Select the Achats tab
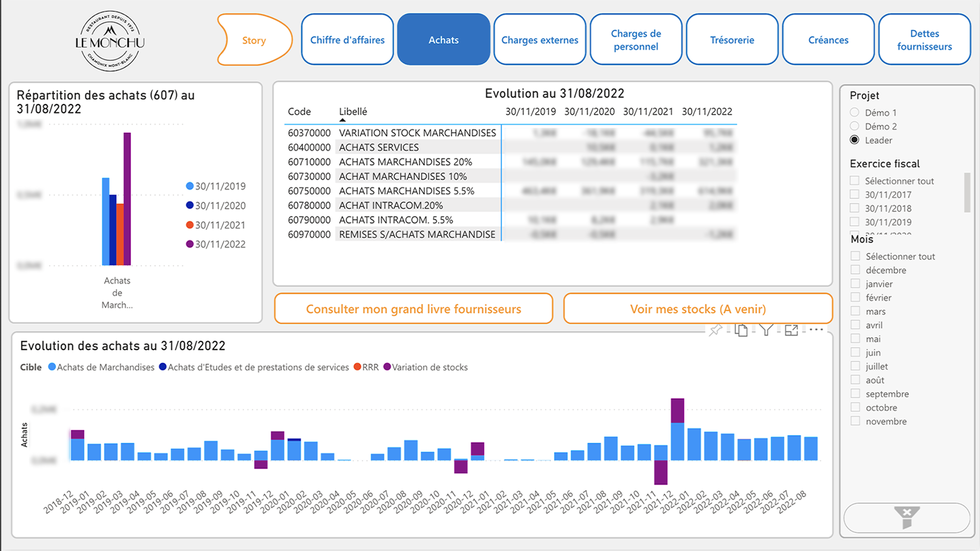This screenshot has height=551, width=980. pos(444,40)
